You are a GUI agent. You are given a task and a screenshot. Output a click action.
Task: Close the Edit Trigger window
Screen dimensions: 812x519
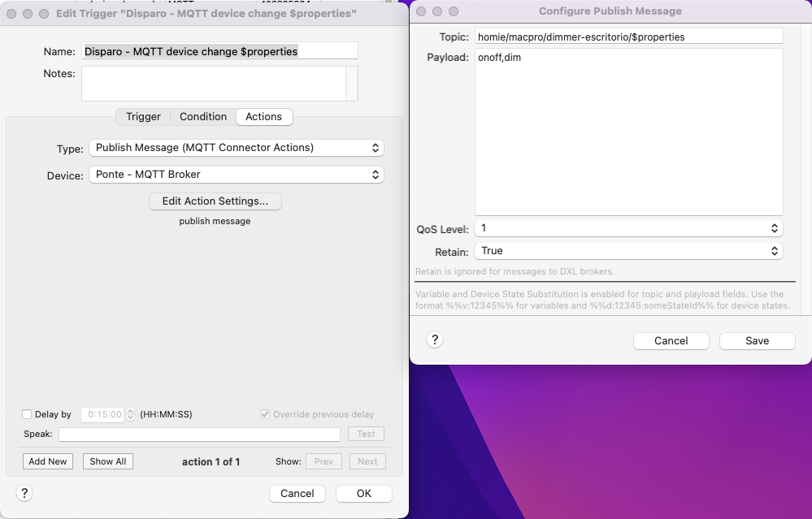11,14
